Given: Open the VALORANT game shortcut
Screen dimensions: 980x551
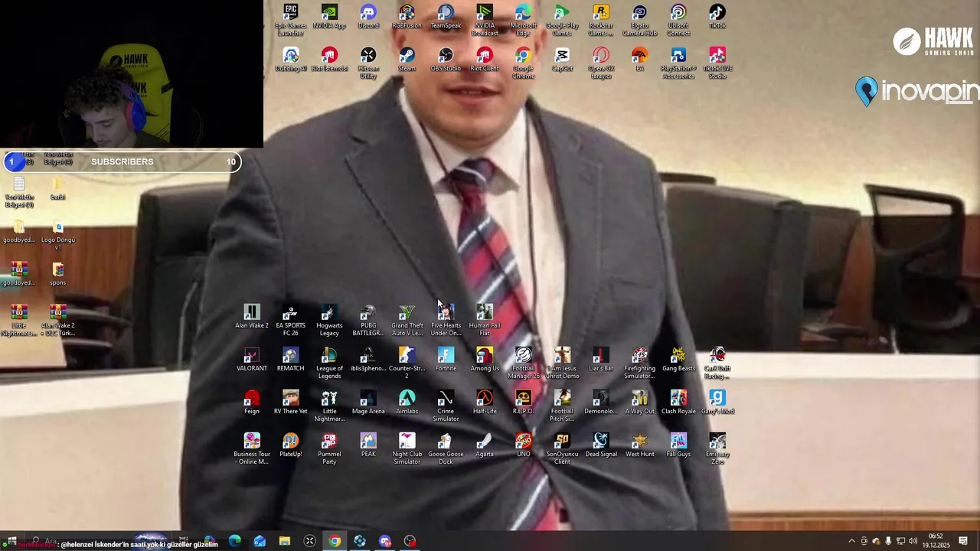Looking at the screenshot, I should (252, 360).
